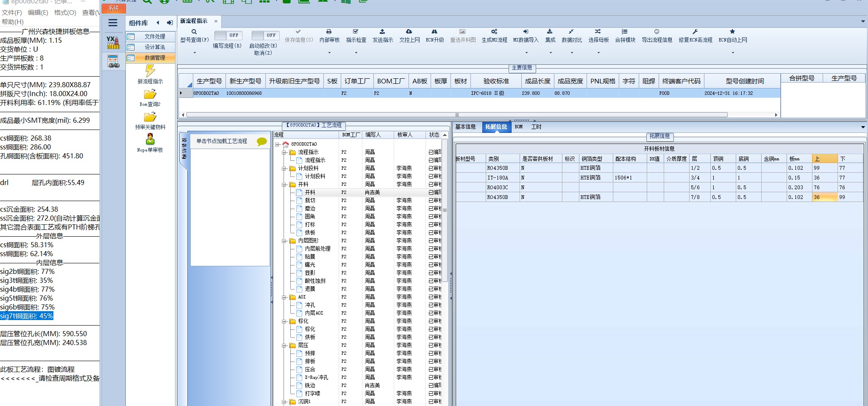Open the 新流程指示 lightning icon
Viewport: 868px width, 406px height.
[x=150, y=71]
